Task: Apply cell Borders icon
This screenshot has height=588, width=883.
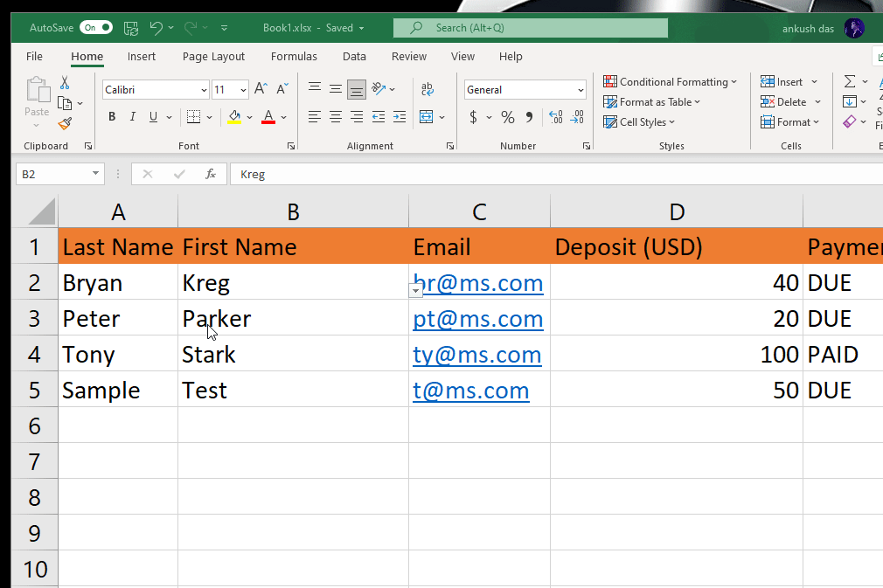Action: pos(194,116)
